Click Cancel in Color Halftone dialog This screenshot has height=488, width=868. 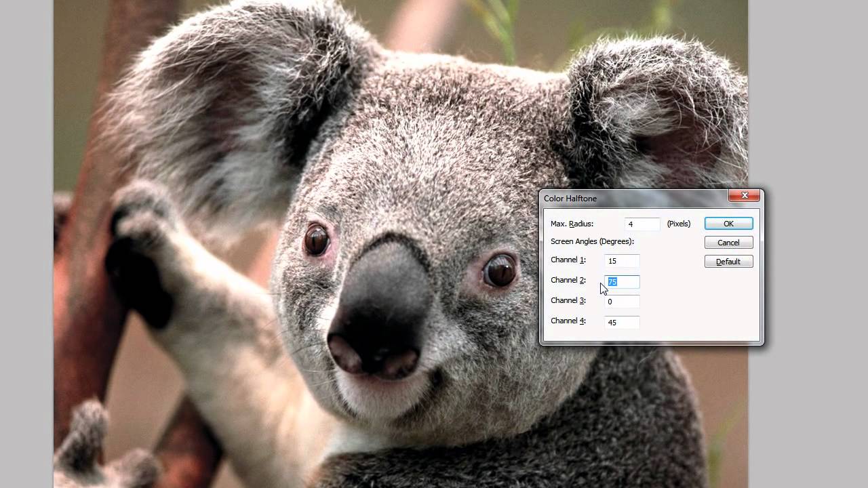(728, 243)
